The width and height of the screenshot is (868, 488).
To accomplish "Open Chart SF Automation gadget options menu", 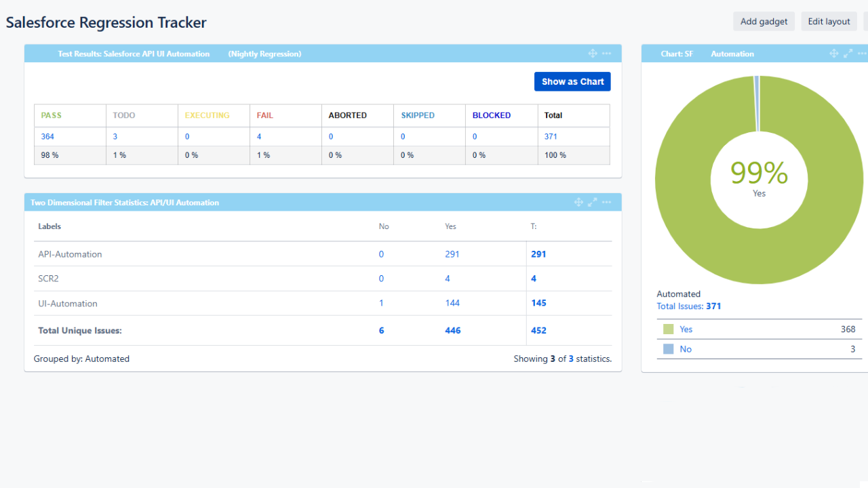I will [x=862, y=54].
